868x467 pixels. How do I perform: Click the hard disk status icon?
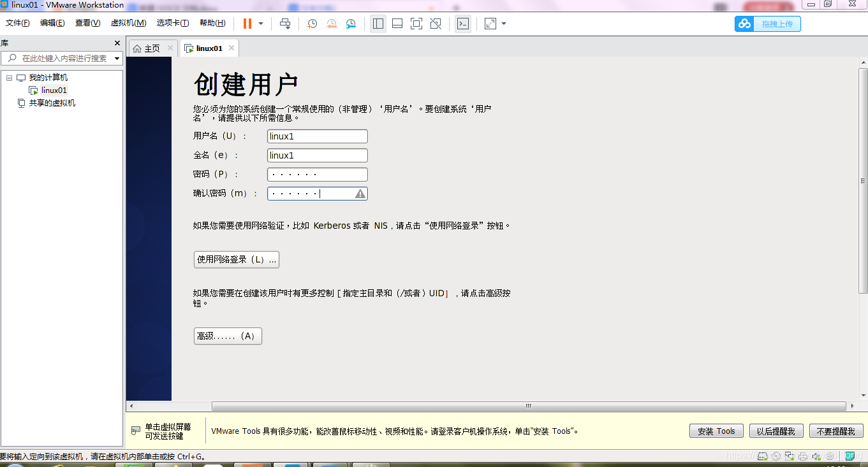click(x=763, y=456)
